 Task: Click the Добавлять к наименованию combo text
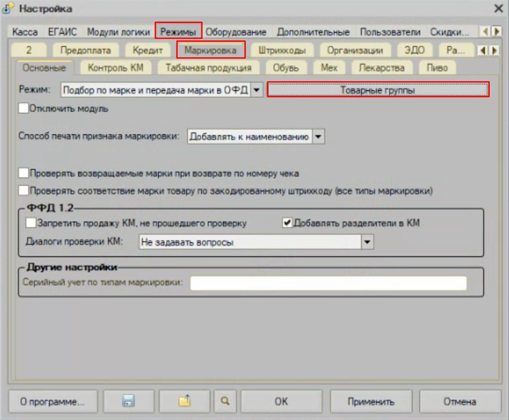click(x=250, y=137)
